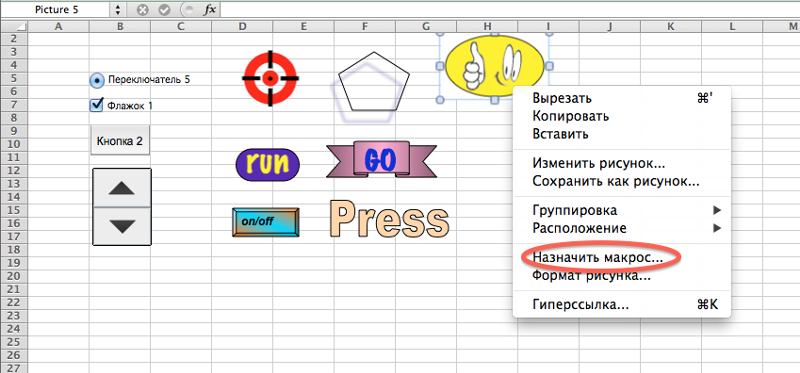Click the formula bar input area
800x373 pixels.
point(510,10)
